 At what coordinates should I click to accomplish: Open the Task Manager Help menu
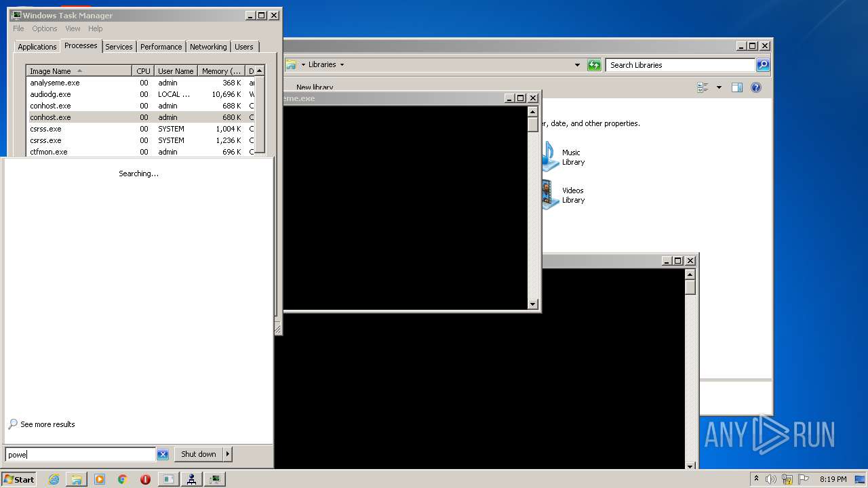click(x=96, y=28)
